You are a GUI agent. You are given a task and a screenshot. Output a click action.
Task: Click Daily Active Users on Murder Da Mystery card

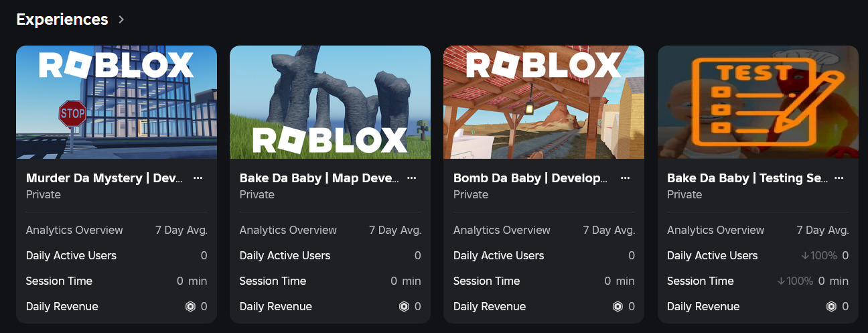tap(71, 255)
